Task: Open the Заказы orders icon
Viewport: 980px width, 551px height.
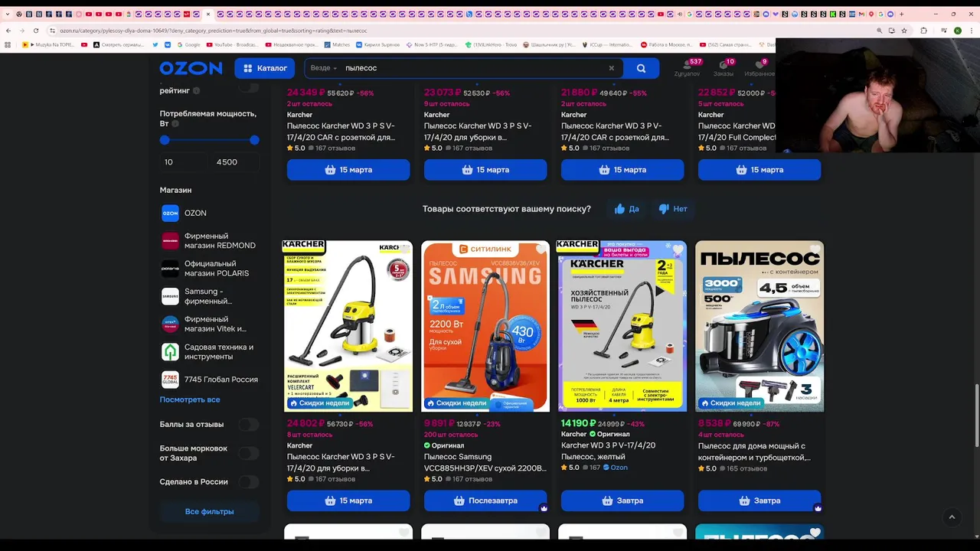Action: (x=724, y=68)
